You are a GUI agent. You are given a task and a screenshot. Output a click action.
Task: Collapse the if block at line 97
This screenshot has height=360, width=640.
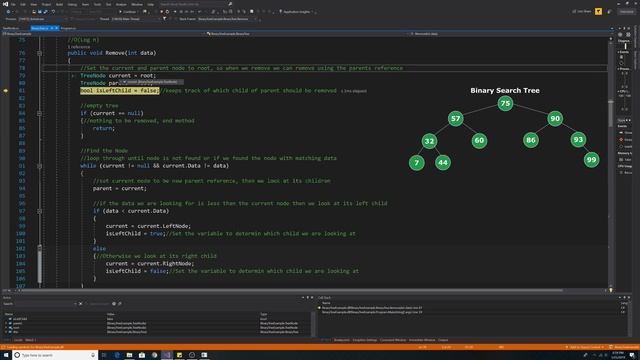tap(40, 211)
